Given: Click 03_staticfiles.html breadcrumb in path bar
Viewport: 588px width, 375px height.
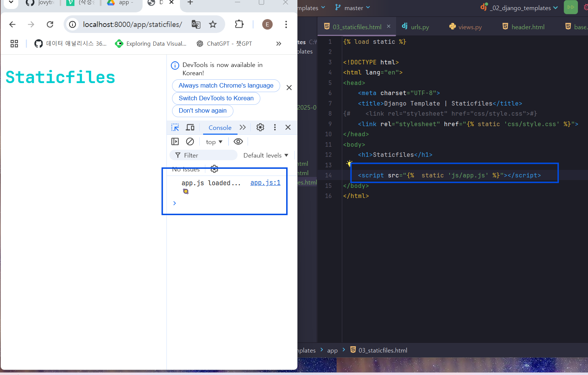Looking at the screenshot, I should point(379,350).
